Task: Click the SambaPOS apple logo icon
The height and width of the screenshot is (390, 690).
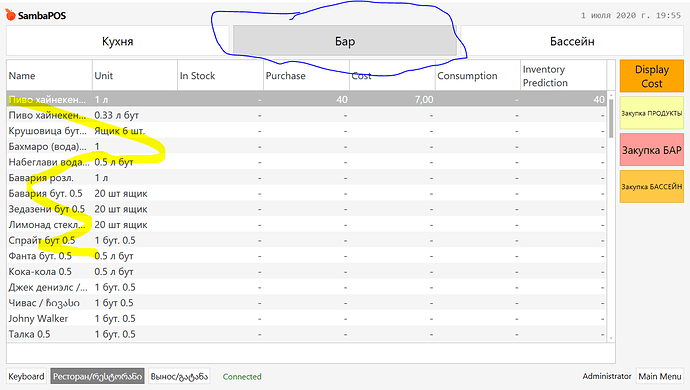Action: (11, 15)
